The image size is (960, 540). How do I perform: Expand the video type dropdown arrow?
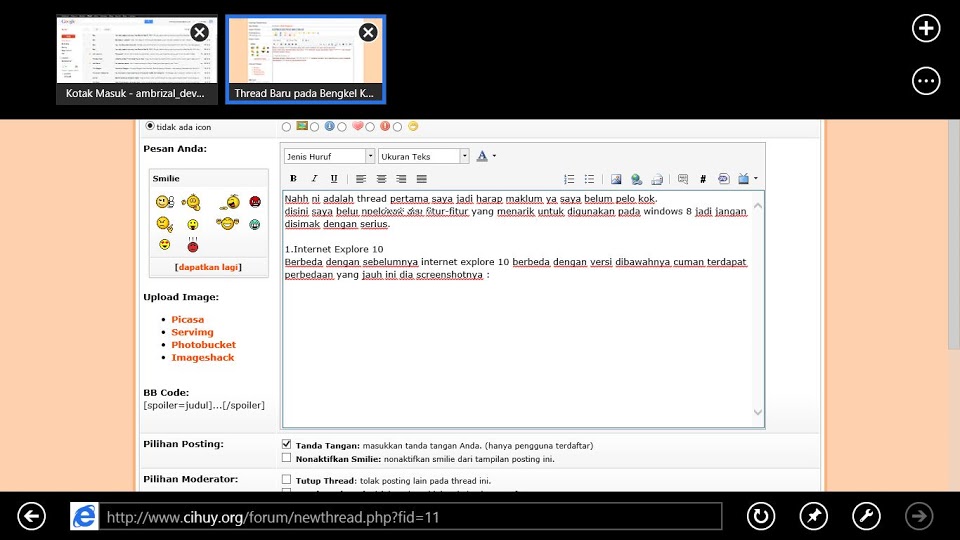pyautogui.click(x=756, y=179)
